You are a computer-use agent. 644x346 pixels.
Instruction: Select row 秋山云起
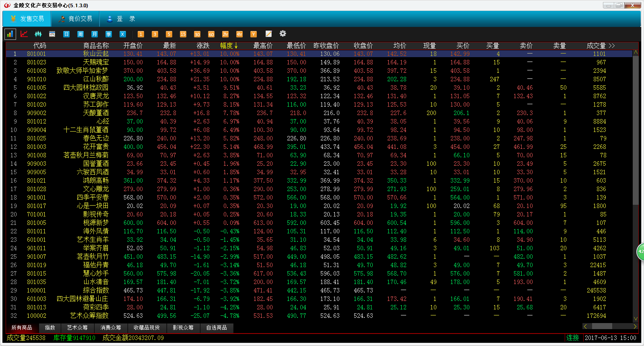point(319,54)
